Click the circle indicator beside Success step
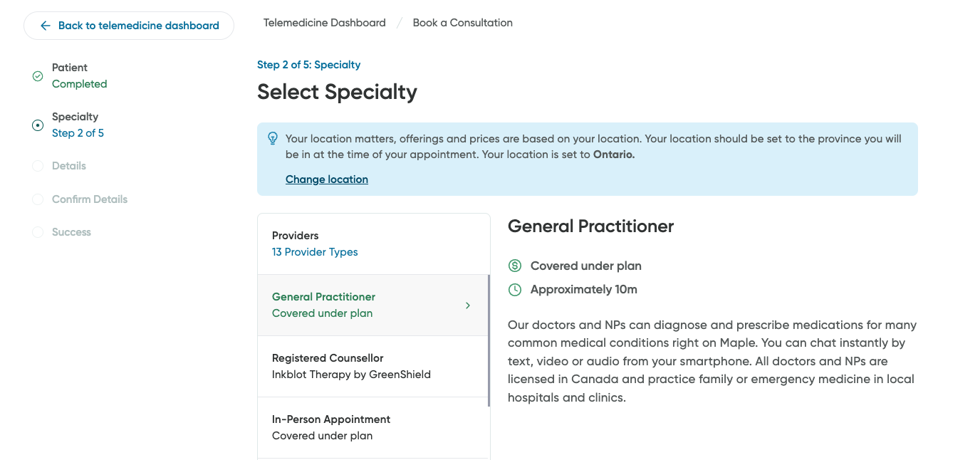 tap(37, 231)
